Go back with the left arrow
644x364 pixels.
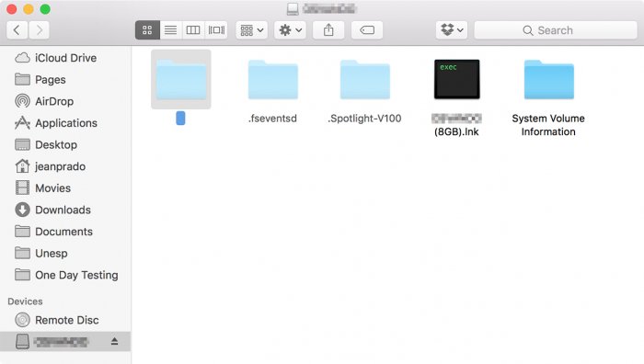click(17, 30)
